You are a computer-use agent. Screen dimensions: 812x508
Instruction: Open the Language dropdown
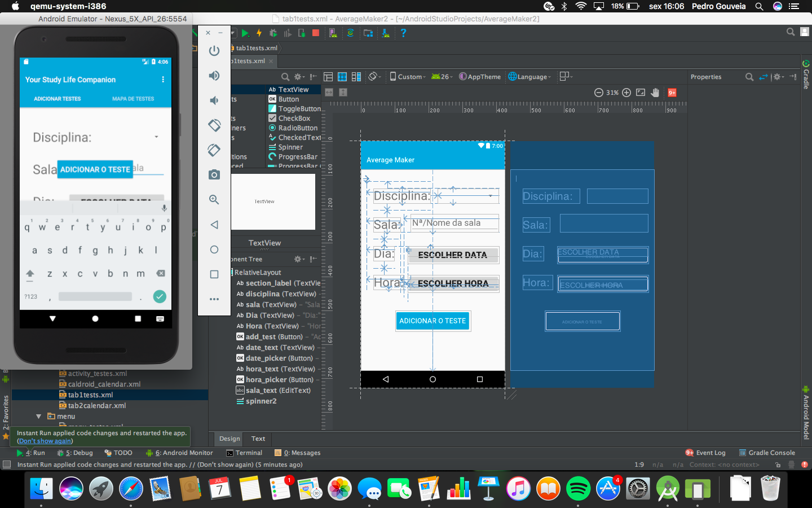click(x=530, y=77)
